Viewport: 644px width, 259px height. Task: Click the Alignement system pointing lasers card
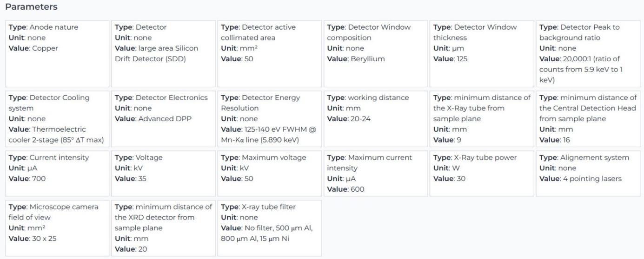[588, 173]
